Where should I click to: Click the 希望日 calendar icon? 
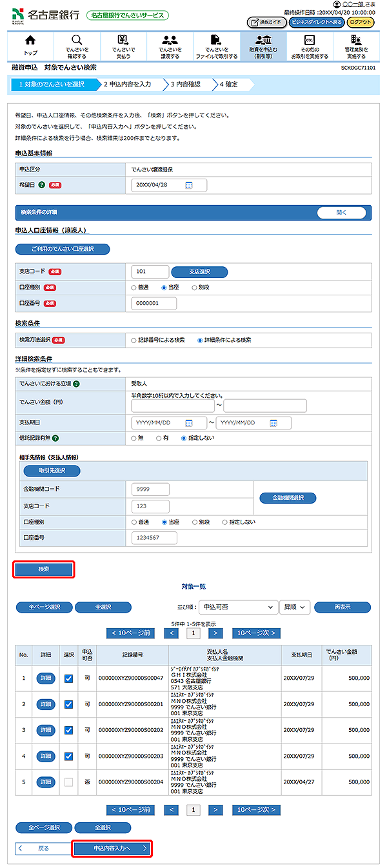tap(189, 185)
